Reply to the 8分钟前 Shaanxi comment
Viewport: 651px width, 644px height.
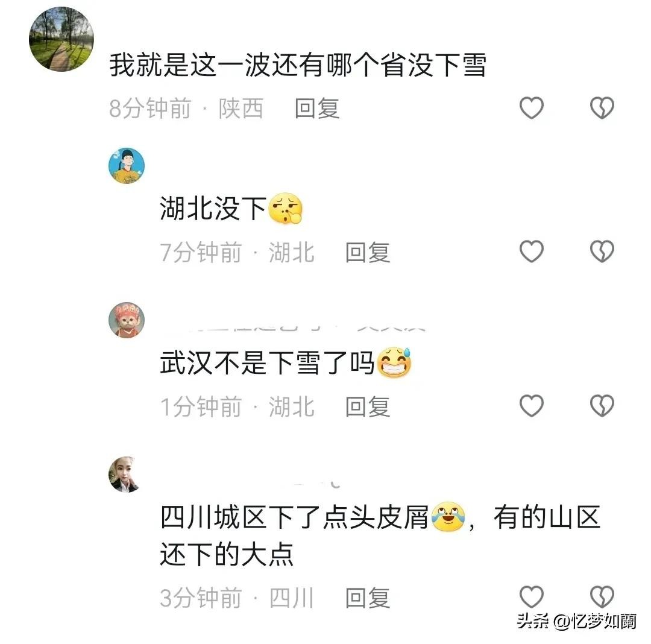[317, 109]
